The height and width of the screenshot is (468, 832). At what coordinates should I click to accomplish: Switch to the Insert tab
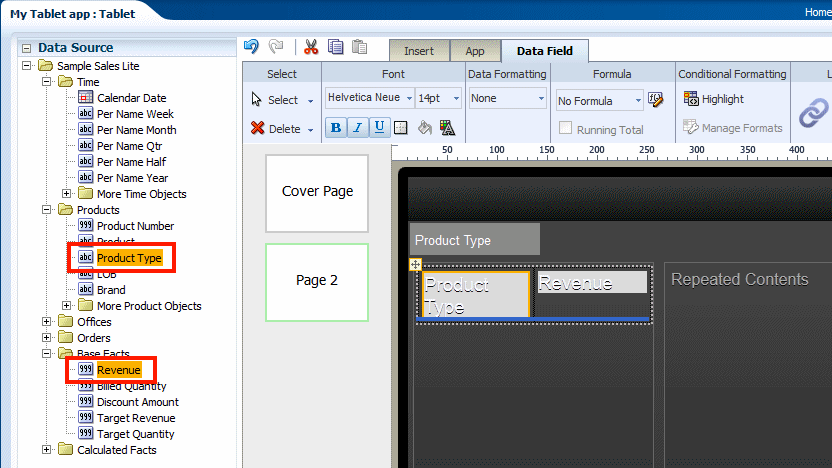pos(419,51)
